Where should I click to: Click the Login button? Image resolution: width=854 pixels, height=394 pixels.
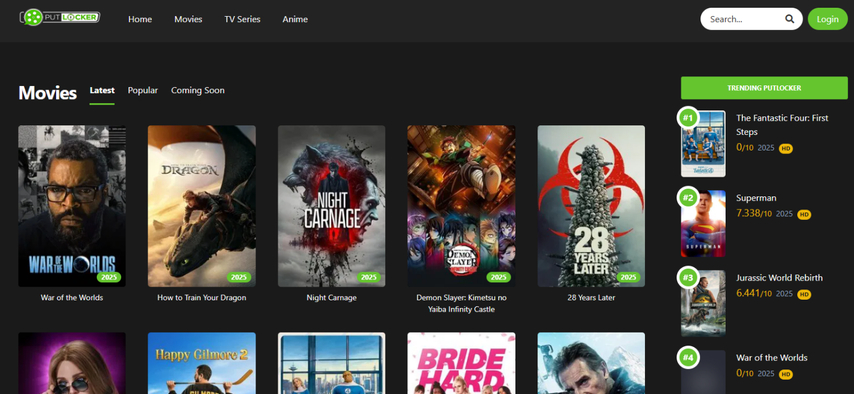click(x=827, y=19)
